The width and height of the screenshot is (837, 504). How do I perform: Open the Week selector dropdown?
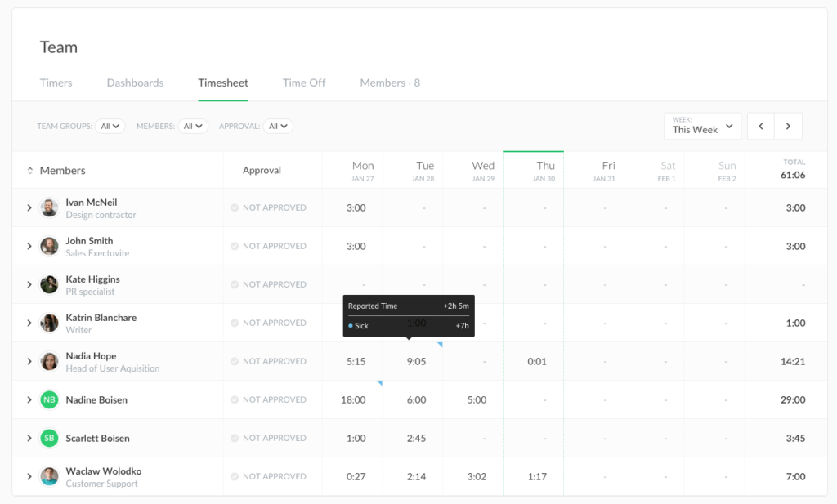702,127
